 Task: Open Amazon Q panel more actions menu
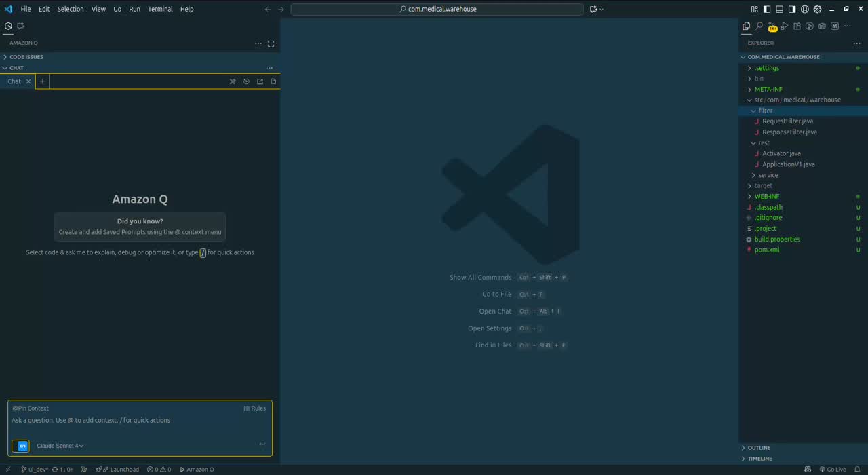[258, 43]
